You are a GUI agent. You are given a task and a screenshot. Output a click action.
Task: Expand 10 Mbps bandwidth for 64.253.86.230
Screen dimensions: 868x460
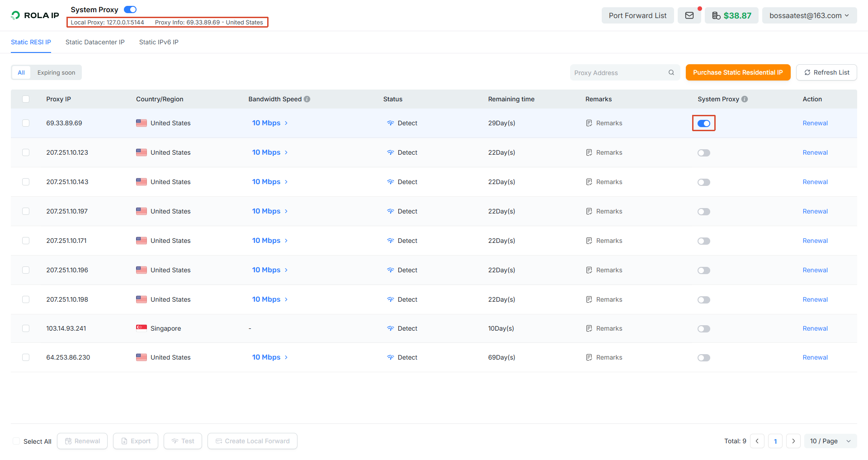[x=270, y=357]
